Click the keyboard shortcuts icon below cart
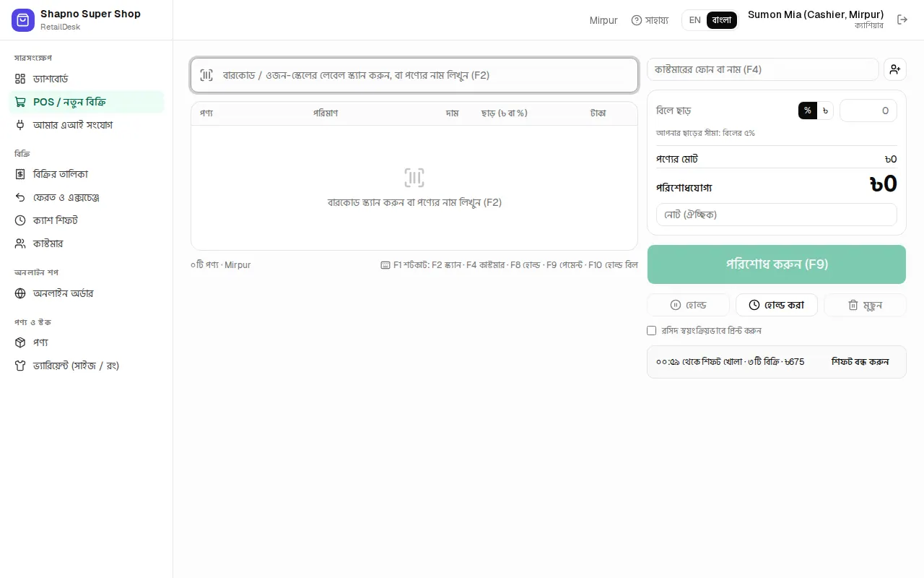Viewport: 924px width, 578px height. coord(385,265)
